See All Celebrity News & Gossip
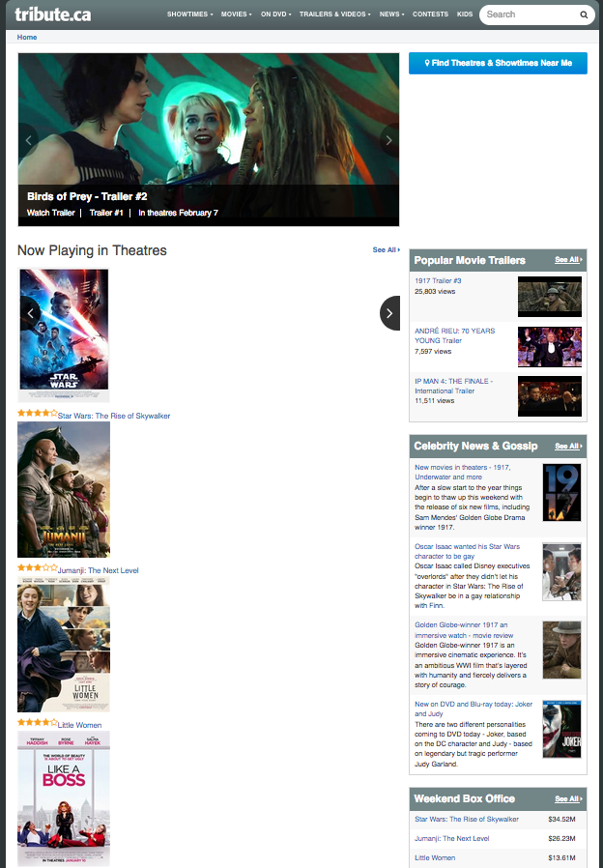Screen dimensions: 603x868 point(568,447)
